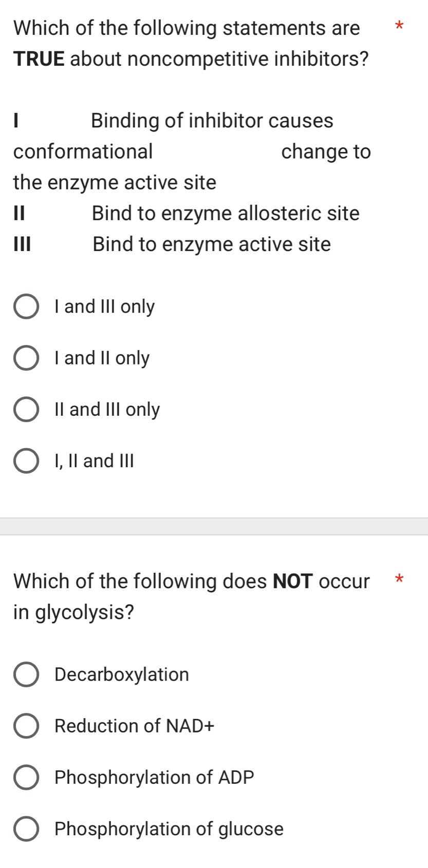
Task: Click the statement "Bind to enzyme active site"
Action: pyautogui.click(x=211, y=244)
